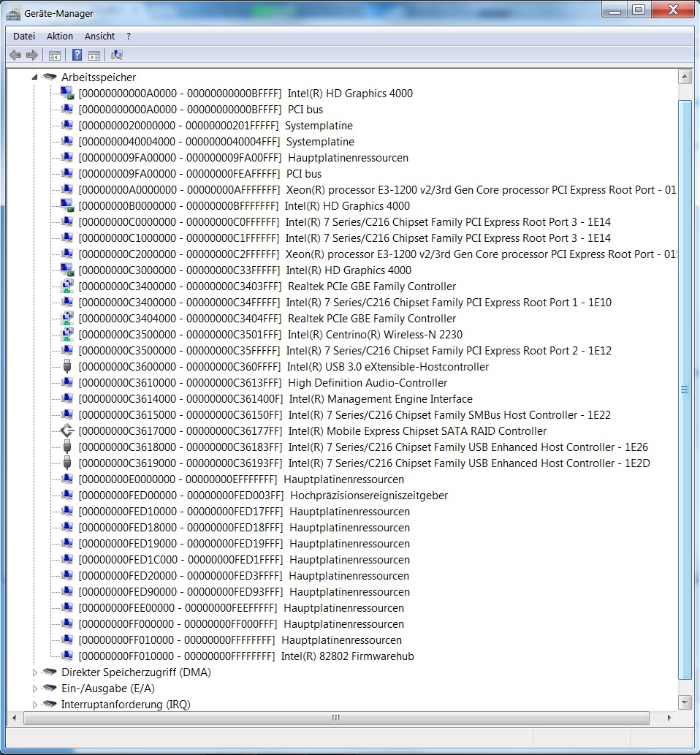Collapse the Arbeitsspeicher tree node

34,77
